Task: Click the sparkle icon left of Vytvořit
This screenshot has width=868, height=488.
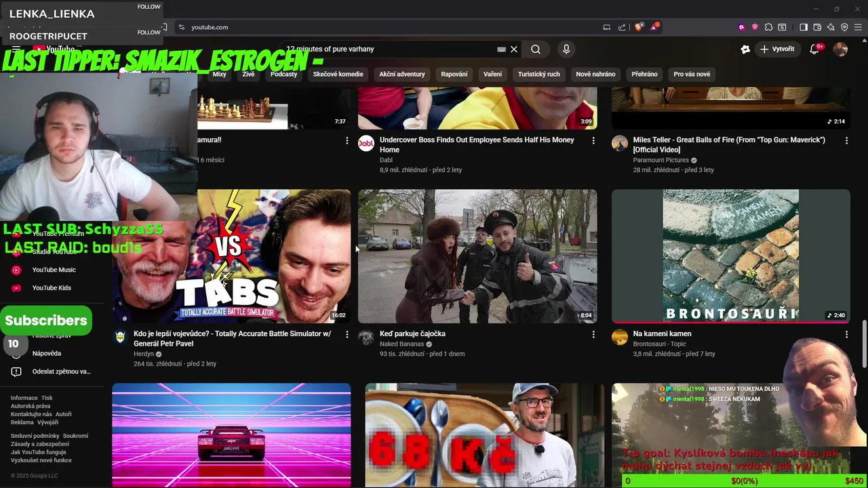Action: [745, 49]
